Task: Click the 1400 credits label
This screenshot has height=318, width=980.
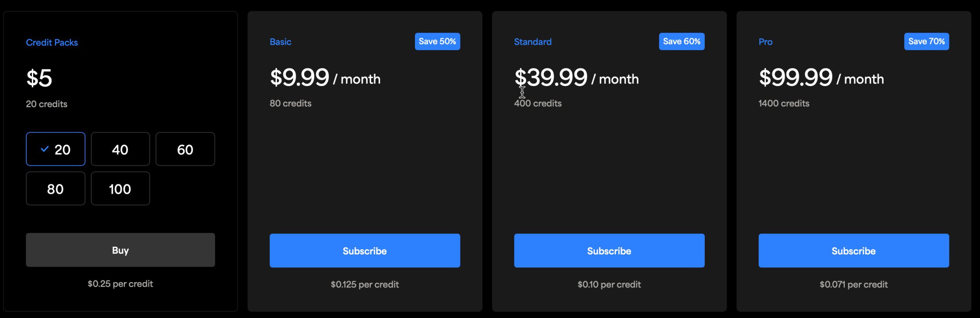Action: (784, 103)
